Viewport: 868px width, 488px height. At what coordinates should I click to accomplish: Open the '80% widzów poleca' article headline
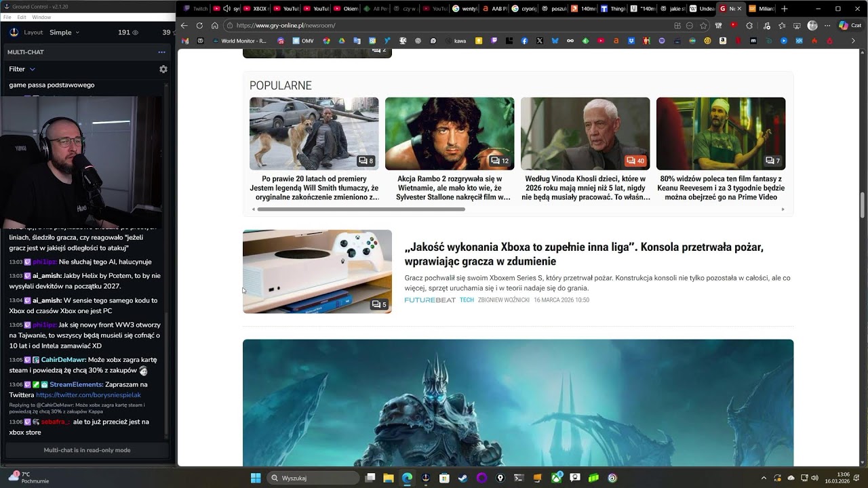[x=721, y=188]
